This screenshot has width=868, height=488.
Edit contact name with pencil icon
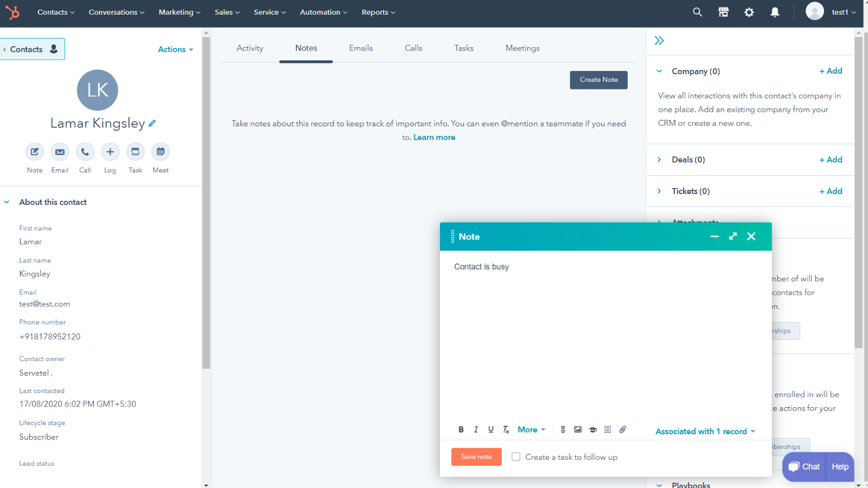(152, 123)
